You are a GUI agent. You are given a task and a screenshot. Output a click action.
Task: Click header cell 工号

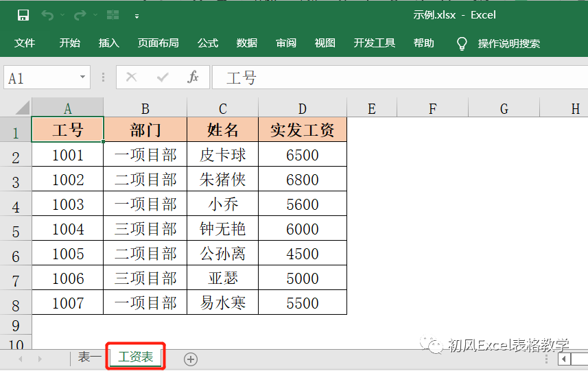coord(67,130)
